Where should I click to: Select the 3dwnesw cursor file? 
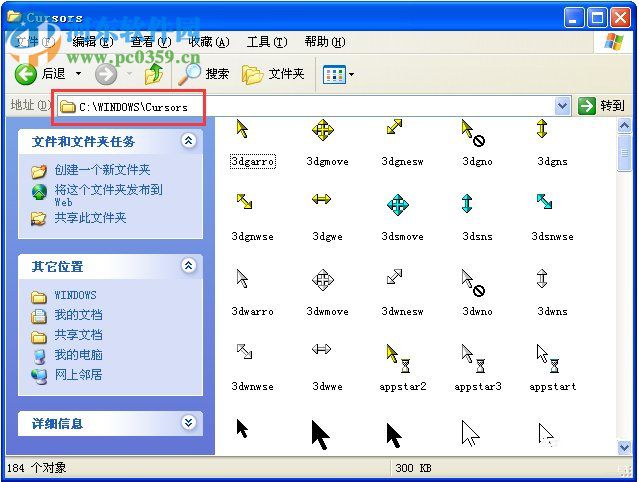(x=402, y=293)
